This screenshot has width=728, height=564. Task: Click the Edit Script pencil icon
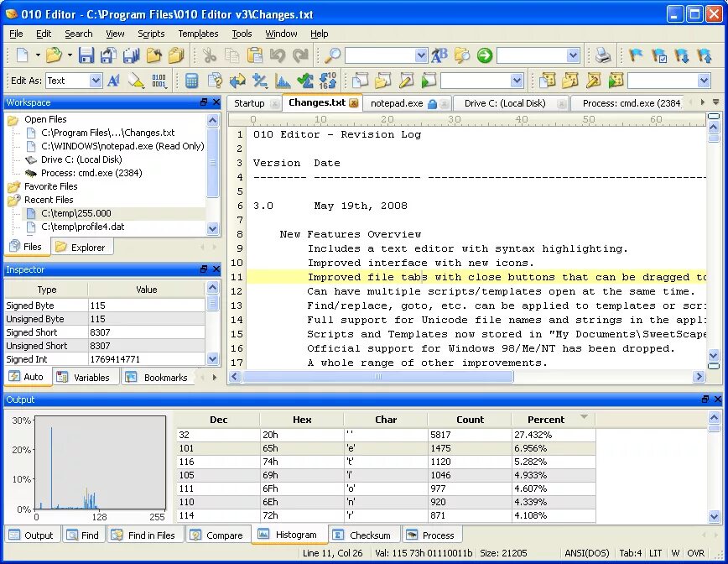pyautogui.click(x=406, y=81)
